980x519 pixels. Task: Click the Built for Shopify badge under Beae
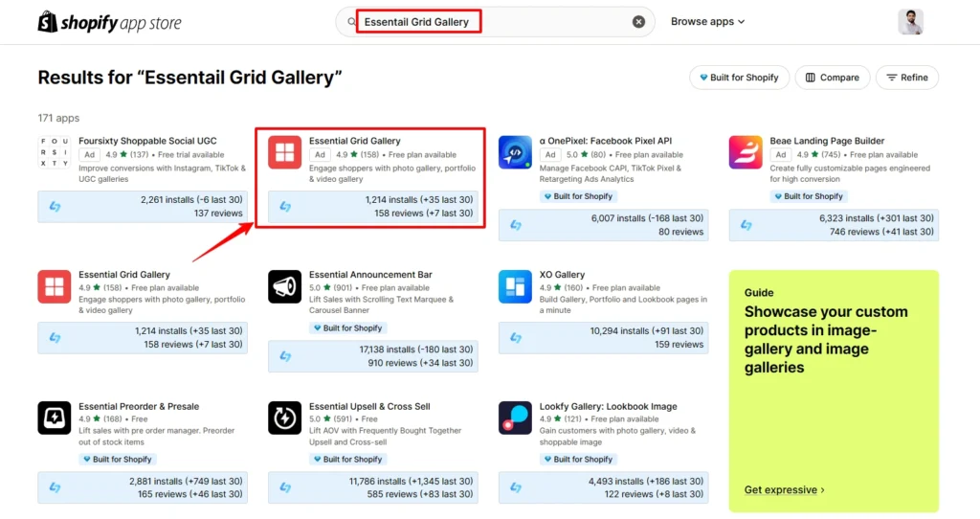click(809, 196)
